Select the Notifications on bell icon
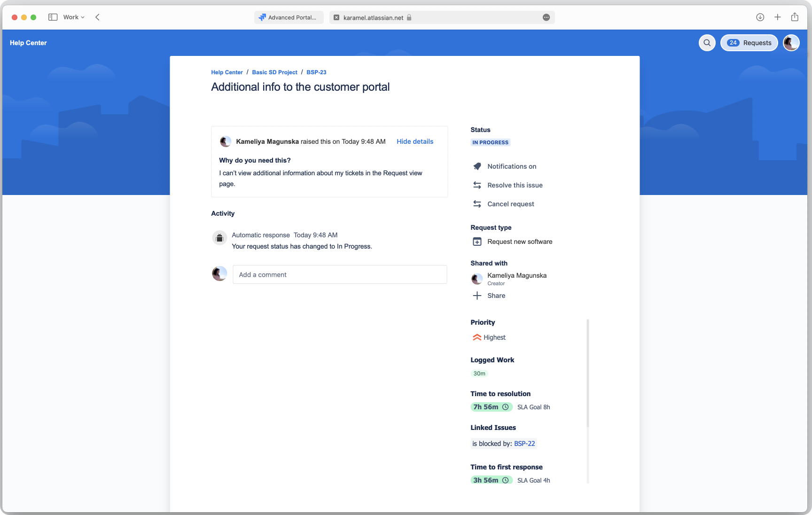812x515 pixels. 477,166
